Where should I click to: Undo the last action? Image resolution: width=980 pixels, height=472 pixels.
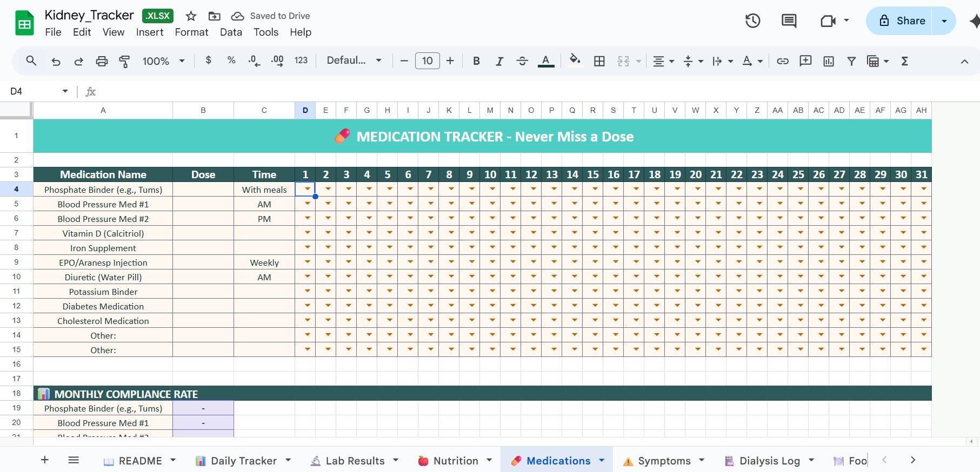point(56,61)
